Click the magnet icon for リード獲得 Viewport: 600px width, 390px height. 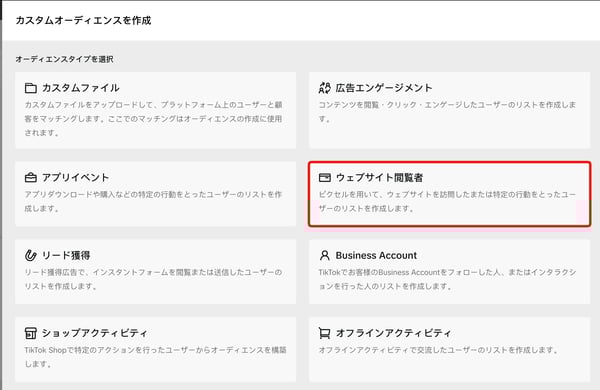click(31, 255)
